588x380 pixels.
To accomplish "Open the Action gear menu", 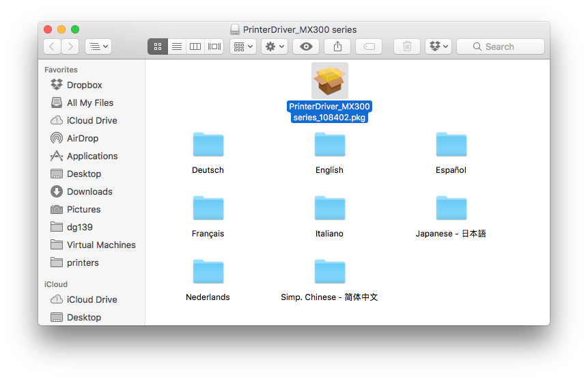I will click(x=275, y=46).
